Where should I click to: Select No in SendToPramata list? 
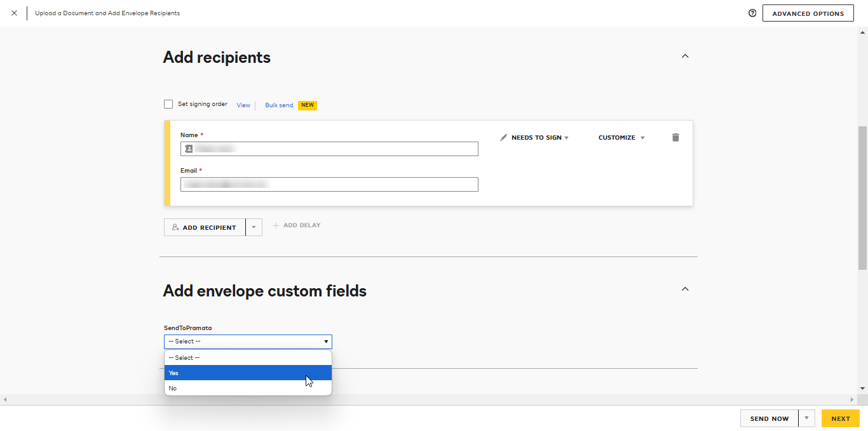click(248, 388)
